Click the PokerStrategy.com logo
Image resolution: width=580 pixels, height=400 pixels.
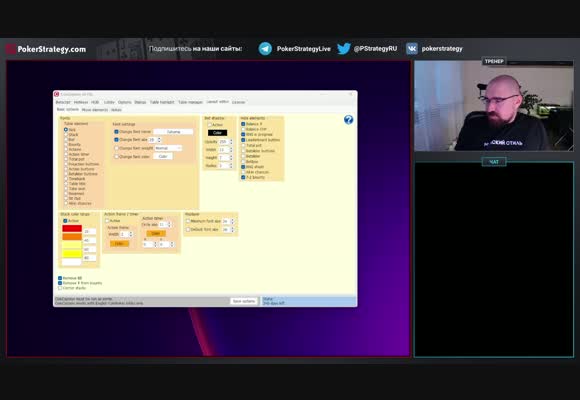pos(46,49)
